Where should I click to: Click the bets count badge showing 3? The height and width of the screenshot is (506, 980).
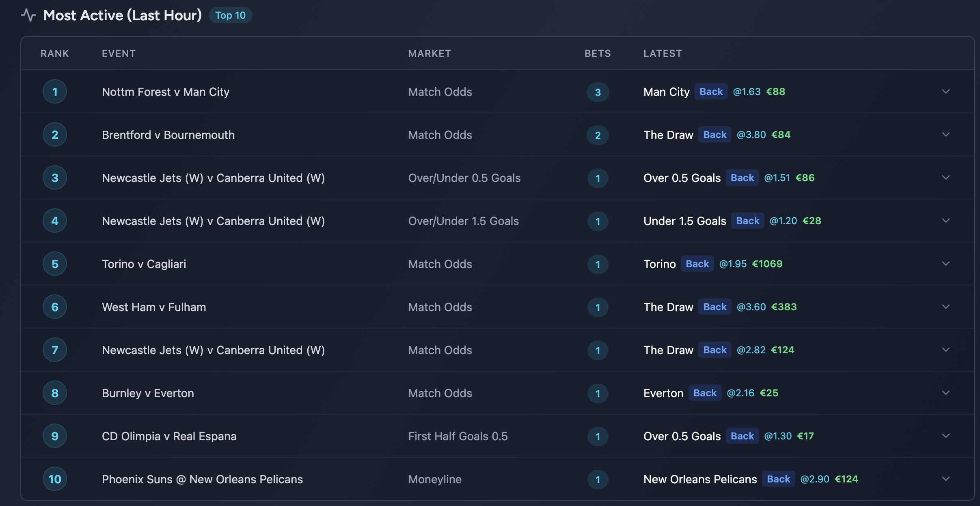coord(597,92)
